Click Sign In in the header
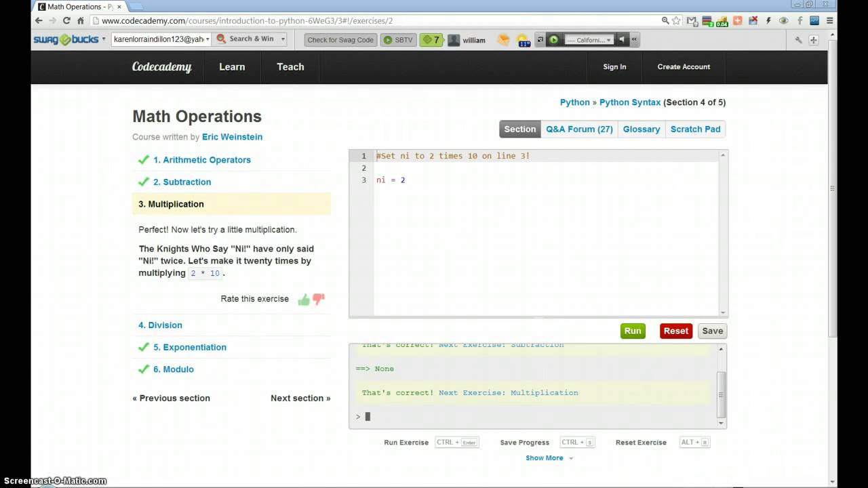 click(x=614, y=66)
